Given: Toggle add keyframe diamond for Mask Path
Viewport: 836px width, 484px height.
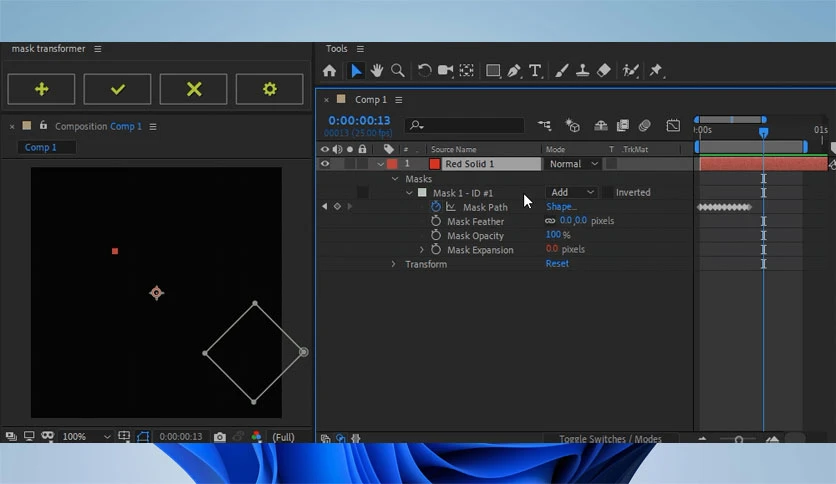Looking at the screenshot, I should (337, 207).
